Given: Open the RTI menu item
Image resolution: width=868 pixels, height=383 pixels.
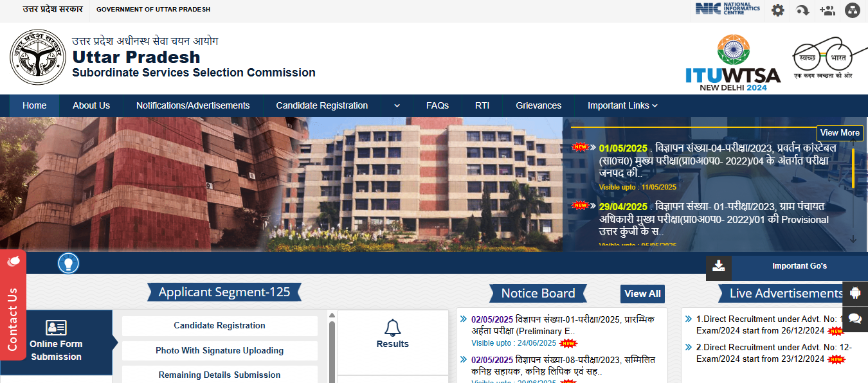Looking at the screenshot, I should pyautogui.click(x=482, y=105).
